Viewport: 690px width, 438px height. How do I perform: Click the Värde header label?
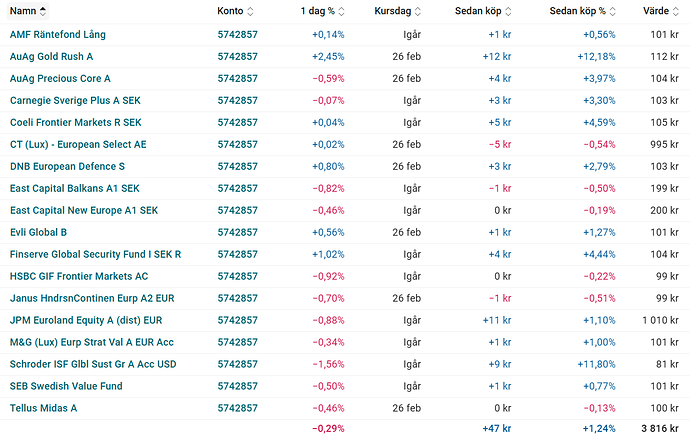(x=656, y=11)
